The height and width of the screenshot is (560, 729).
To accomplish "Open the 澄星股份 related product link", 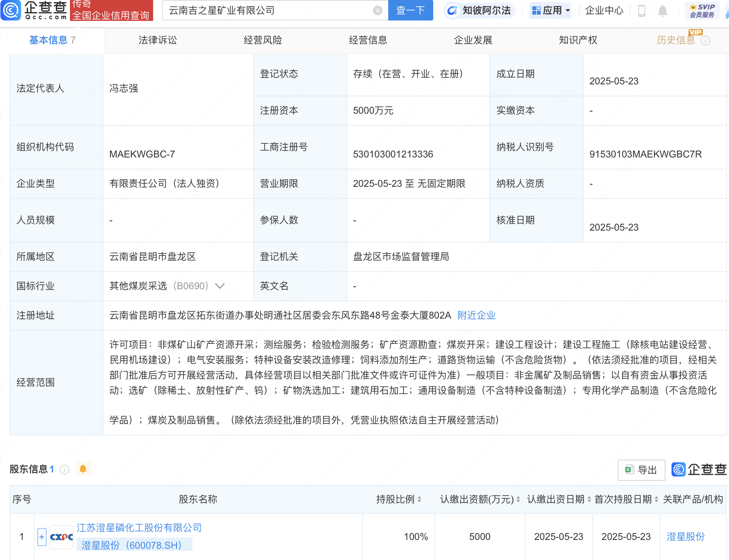I will click(686, 537).
